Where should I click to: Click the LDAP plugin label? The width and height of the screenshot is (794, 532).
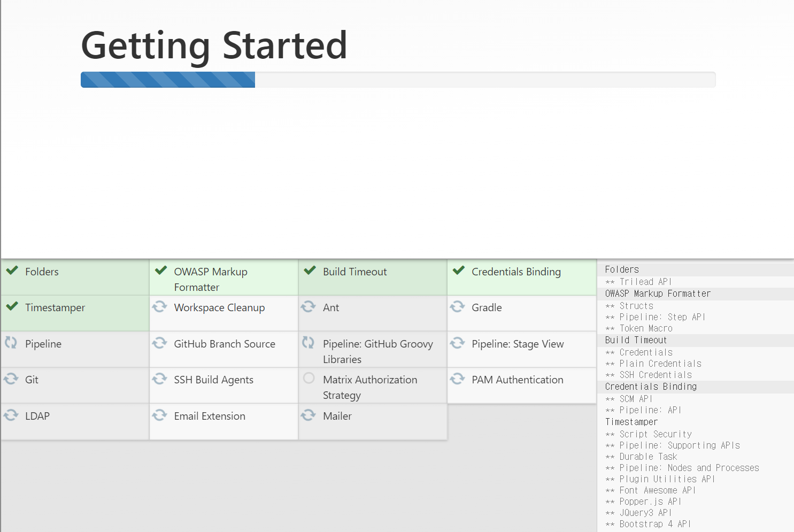pos(37,416)
